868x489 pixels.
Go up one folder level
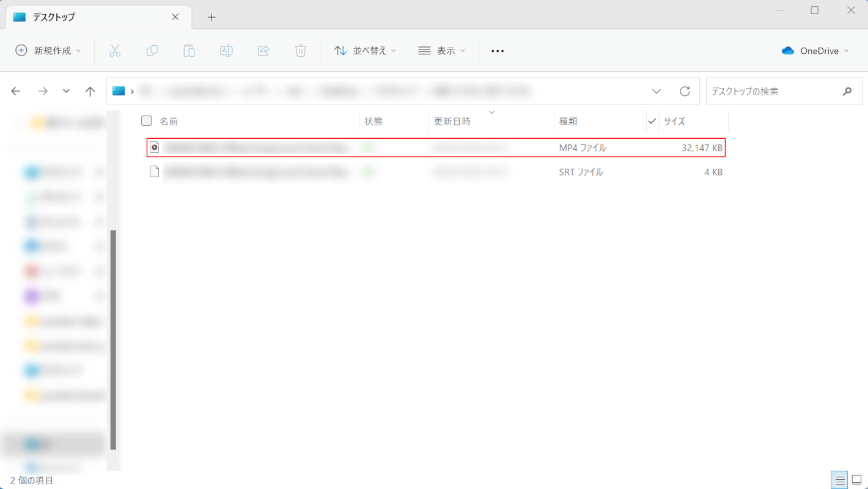(x=90, y=91)
